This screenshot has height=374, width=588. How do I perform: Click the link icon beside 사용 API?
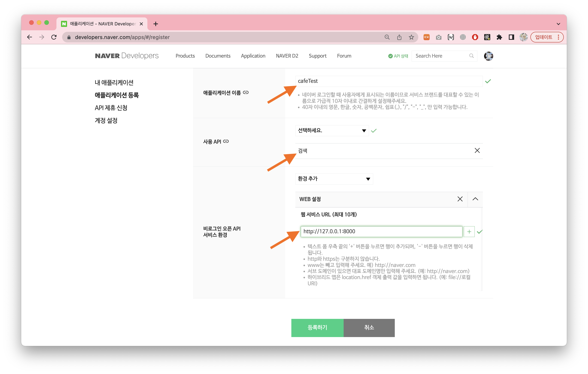pyautogui.click(x=226, y=142)
